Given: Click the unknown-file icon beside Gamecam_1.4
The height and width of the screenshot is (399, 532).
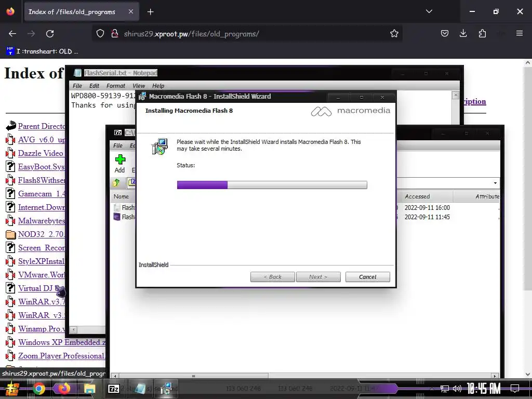Looking at the screenshot, I should coord(11,194).
